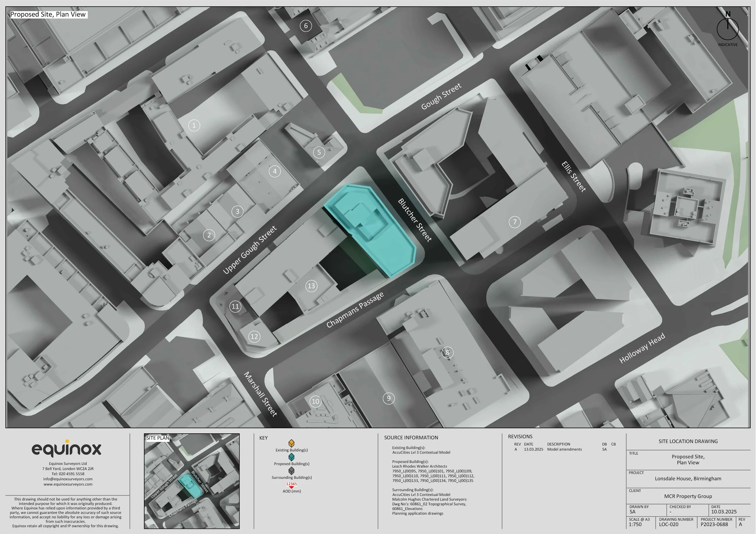Screen dimensions: 756x534
Task: Click the dark Surrounding Building key icon
Action: 292,471
